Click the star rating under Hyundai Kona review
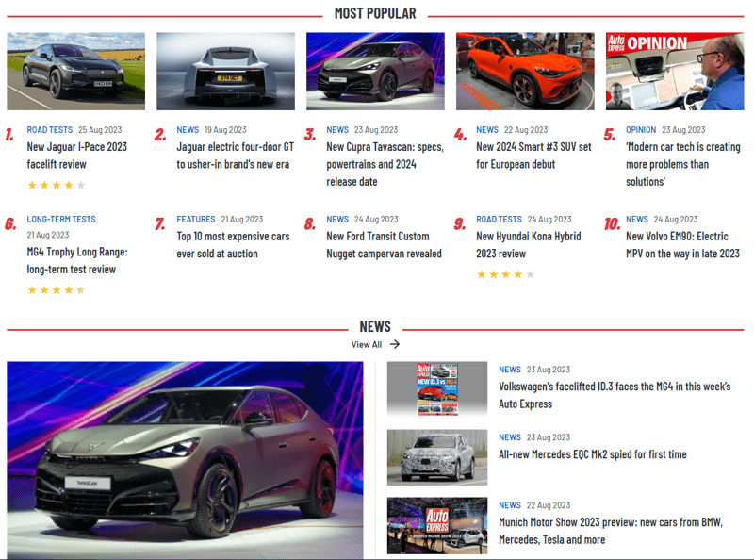 (x=505, y=274)
